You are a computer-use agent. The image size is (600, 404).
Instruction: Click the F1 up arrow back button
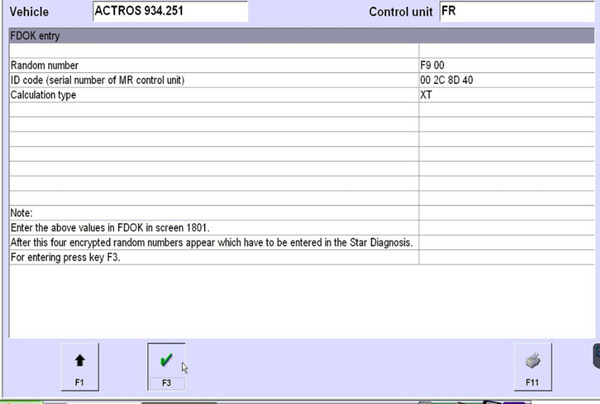coord(80,367)
